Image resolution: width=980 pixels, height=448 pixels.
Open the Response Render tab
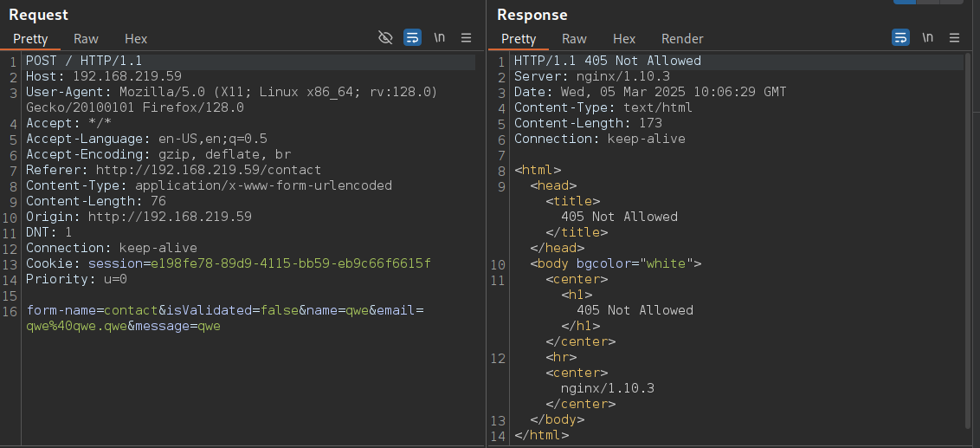(682, 39)
